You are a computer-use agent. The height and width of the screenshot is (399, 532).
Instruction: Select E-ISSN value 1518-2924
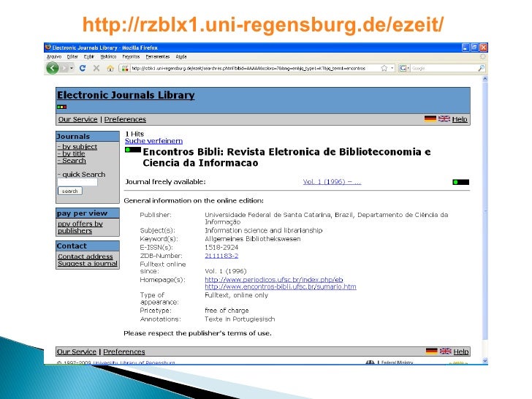tap(221, 247)
